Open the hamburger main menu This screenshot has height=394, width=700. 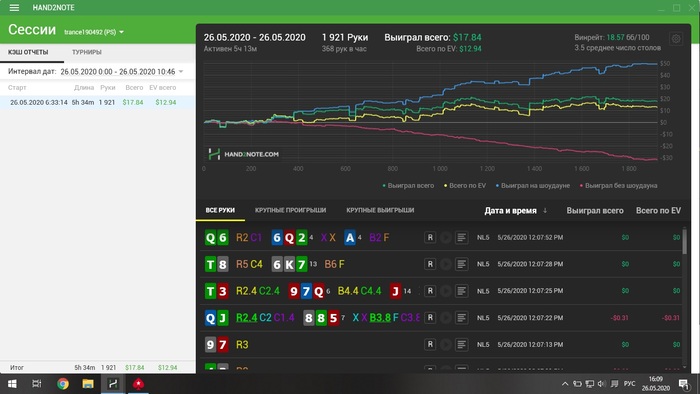point(14,8)
